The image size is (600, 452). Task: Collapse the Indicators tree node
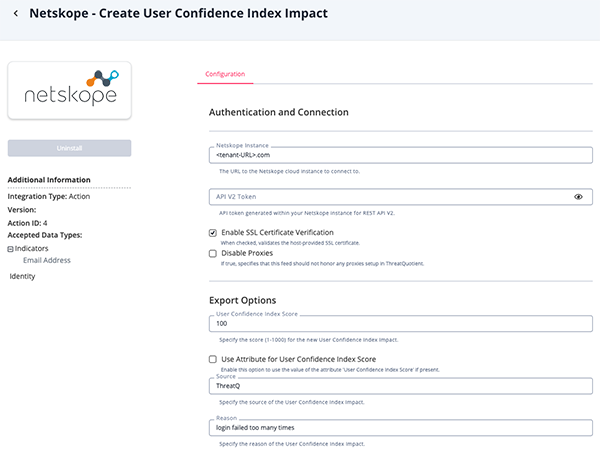pyautogui.click(x=10, y=249)
